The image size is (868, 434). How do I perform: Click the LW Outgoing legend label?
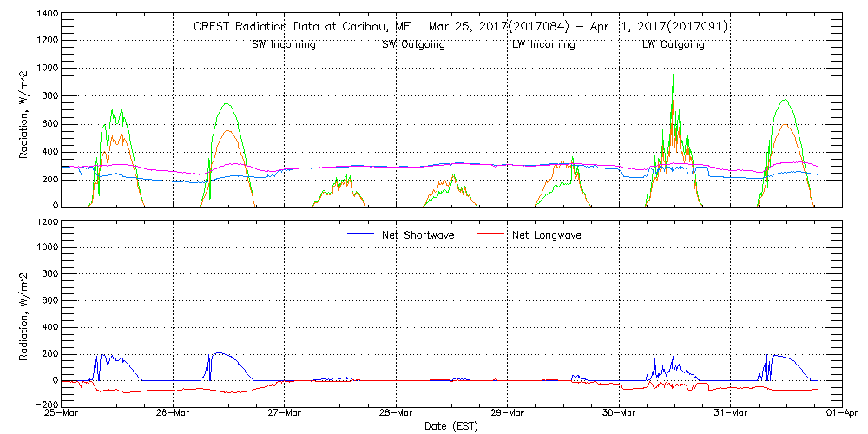[x=673, y=44]
